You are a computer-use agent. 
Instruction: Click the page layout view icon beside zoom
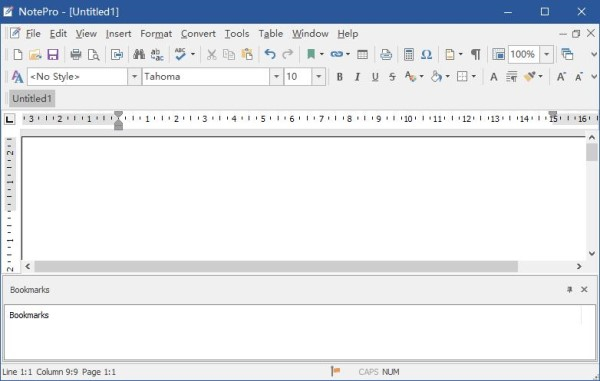(x=498, y=54)
